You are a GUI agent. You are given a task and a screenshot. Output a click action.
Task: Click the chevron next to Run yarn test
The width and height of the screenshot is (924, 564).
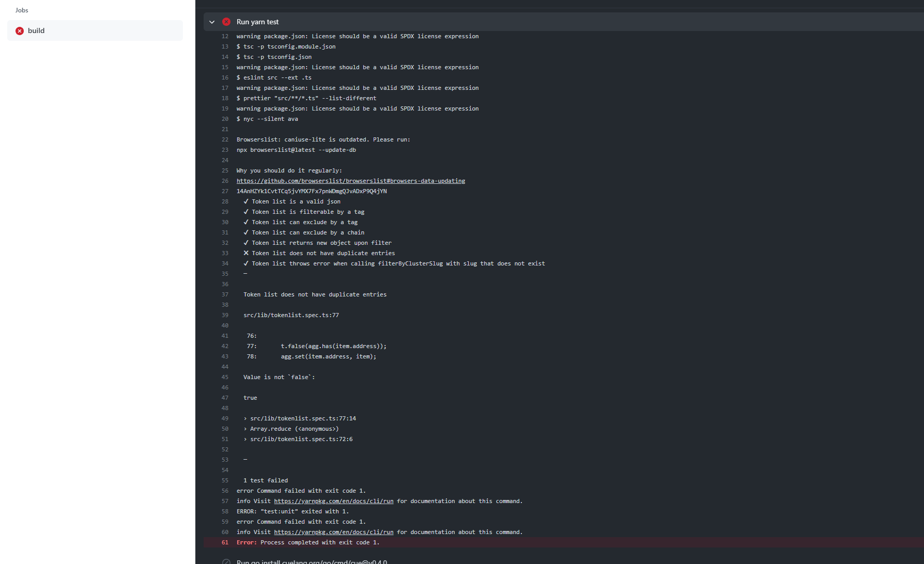(x=212, y=22)
